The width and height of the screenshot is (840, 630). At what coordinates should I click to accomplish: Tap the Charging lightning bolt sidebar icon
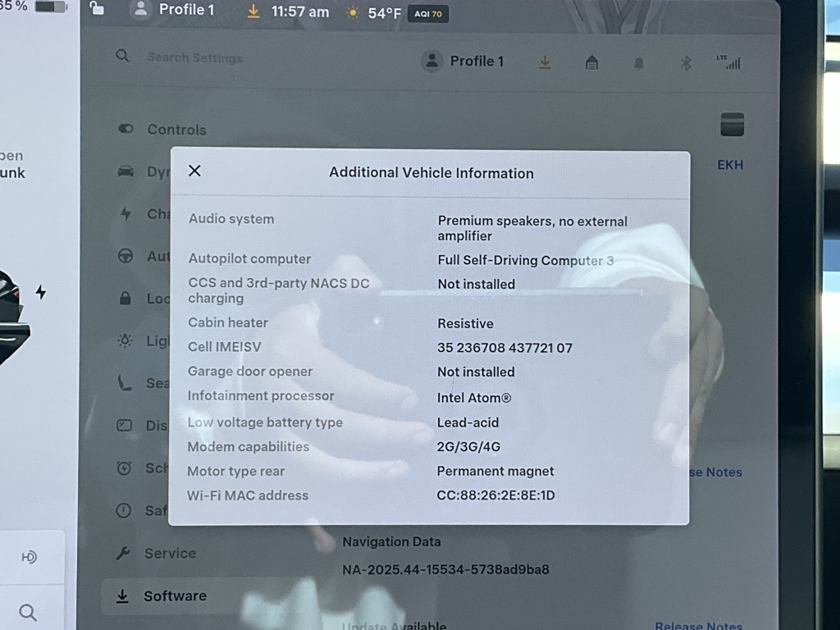click(x=126, y=214)
